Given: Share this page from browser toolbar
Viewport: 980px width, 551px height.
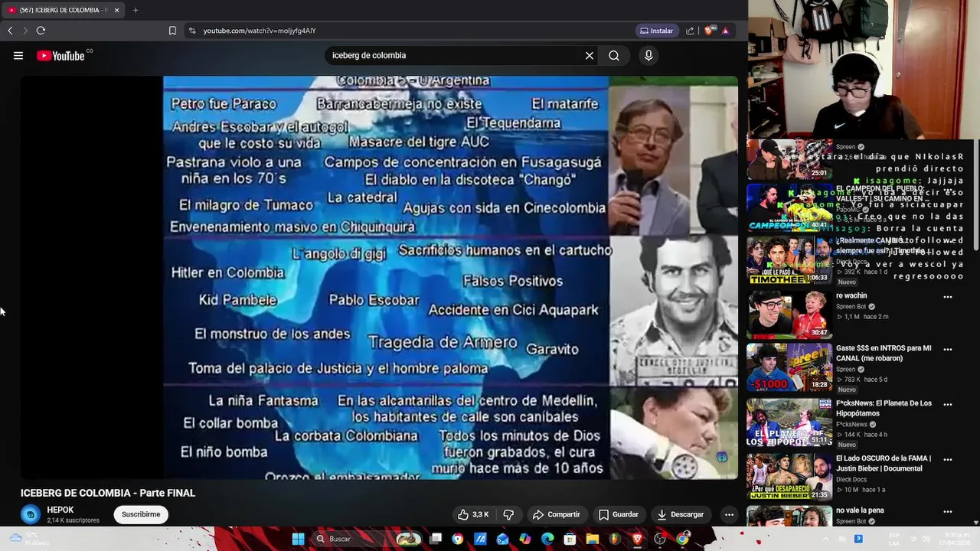Looking at the screenshot, I should coord(690,31).
